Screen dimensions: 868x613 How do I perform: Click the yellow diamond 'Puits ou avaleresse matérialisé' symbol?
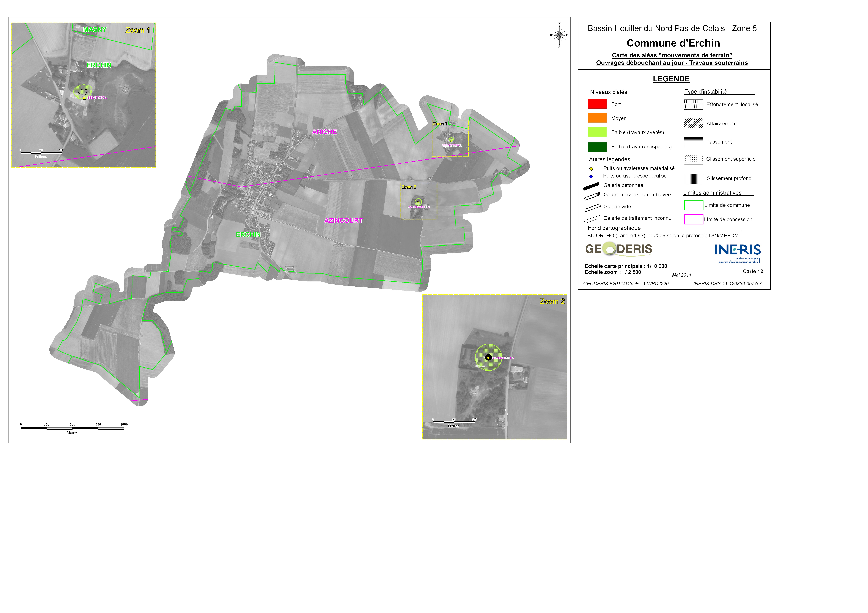click(591, 169)
